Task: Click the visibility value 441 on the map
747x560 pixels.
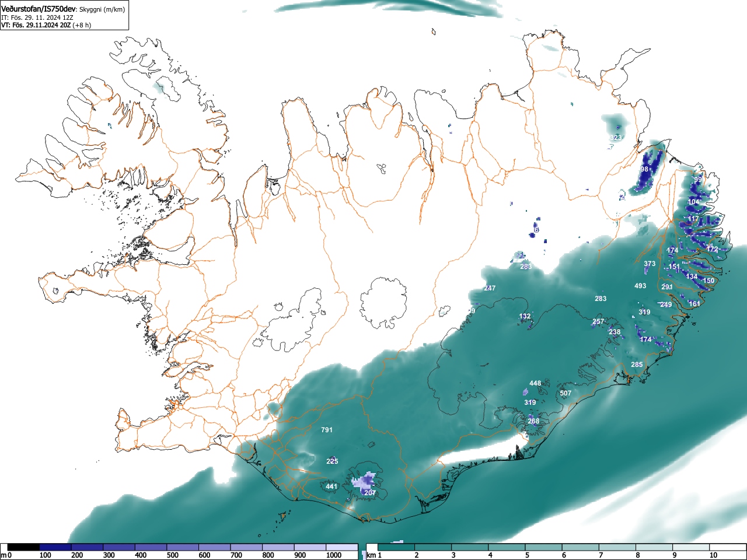Action: click(x=331, y=487)
